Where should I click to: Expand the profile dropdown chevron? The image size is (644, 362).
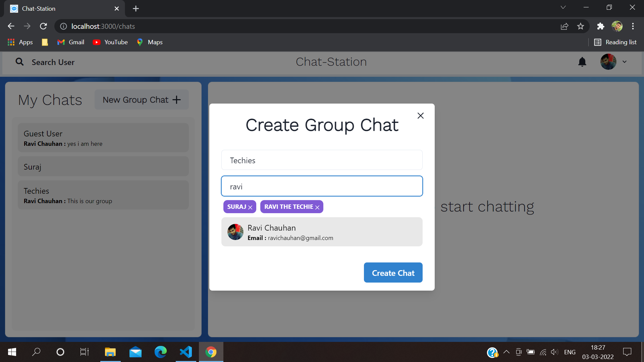(x=625, y=62)
